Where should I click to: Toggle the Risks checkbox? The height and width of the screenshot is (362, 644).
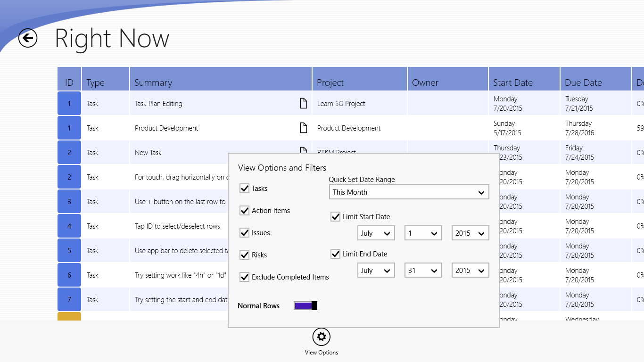(x=244, y=255)
